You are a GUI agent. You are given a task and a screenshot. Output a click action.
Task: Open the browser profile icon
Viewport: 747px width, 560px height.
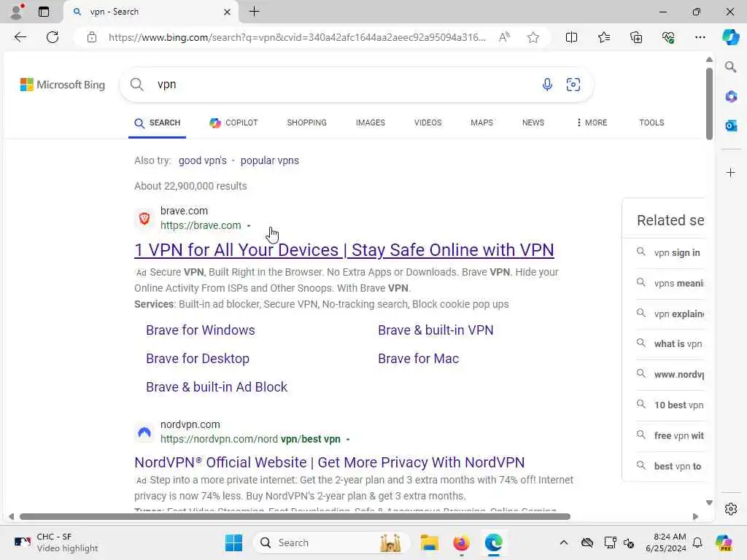[x=17, y=12]
